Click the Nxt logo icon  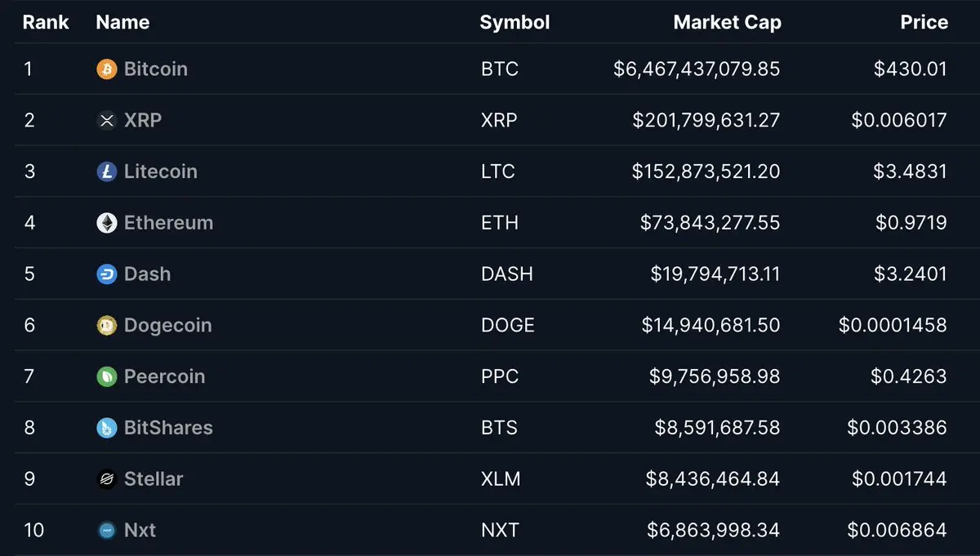[x=107, y=531]
